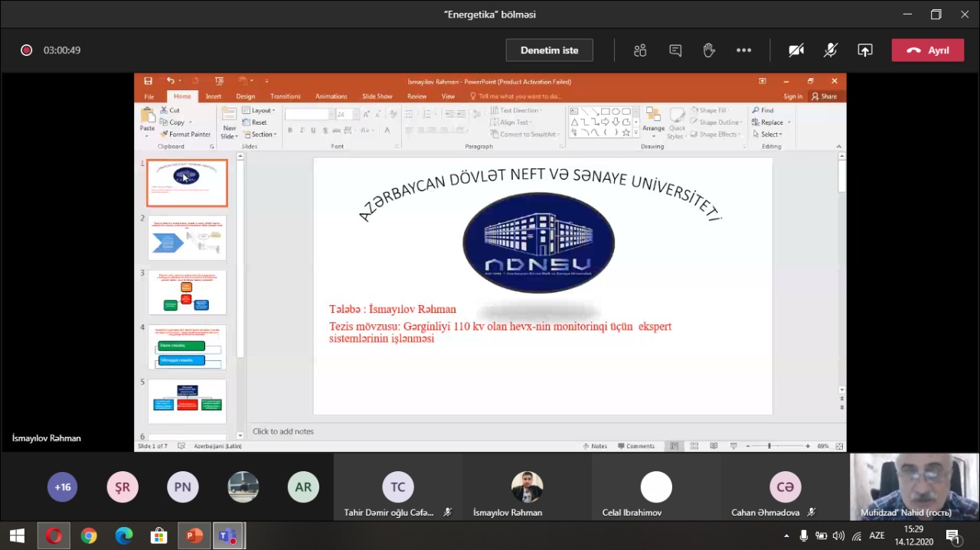Click the zoom in plus button
The height and width of the screenshot is (550, 980).
808,446
